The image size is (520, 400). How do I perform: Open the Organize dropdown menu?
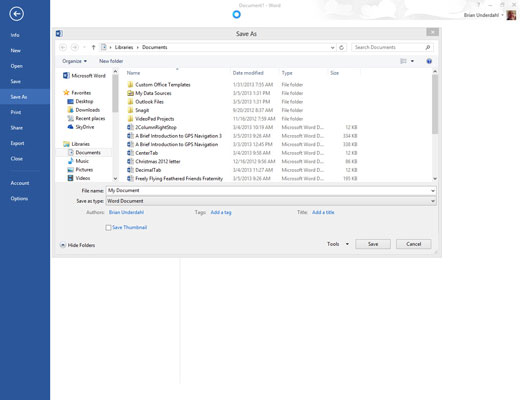coord(74,61)
